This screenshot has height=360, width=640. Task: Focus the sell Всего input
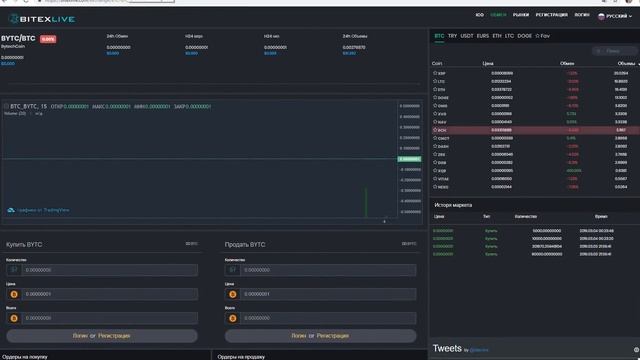[x=328, y=318]
